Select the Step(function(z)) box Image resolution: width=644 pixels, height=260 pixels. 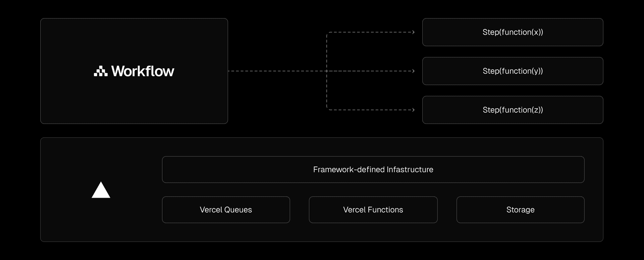pyautogui.click(x=513, y=110)
